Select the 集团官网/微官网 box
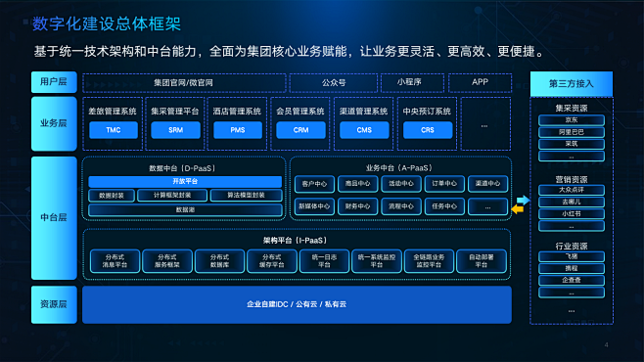 (184, 83)
